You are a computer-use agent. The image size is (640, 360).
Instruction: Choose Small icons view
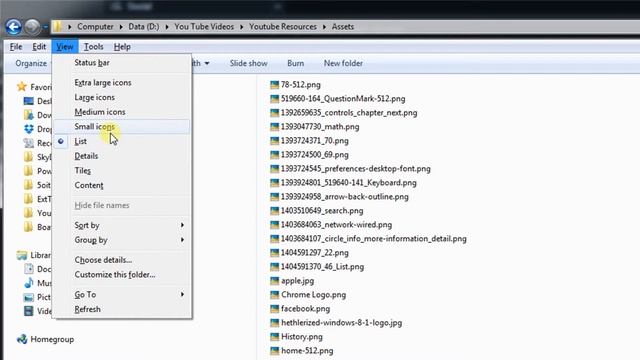122,127
